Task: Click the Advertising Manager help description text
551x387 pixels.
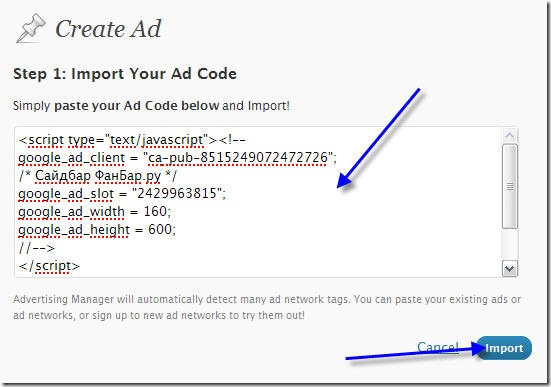Action: (x=267, y=307)
